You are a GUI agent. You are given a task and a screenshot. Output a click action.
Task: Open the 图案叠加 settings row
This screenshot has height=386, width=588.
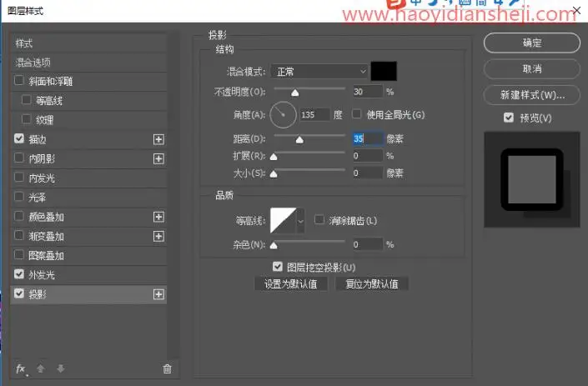tap(88, 256)
